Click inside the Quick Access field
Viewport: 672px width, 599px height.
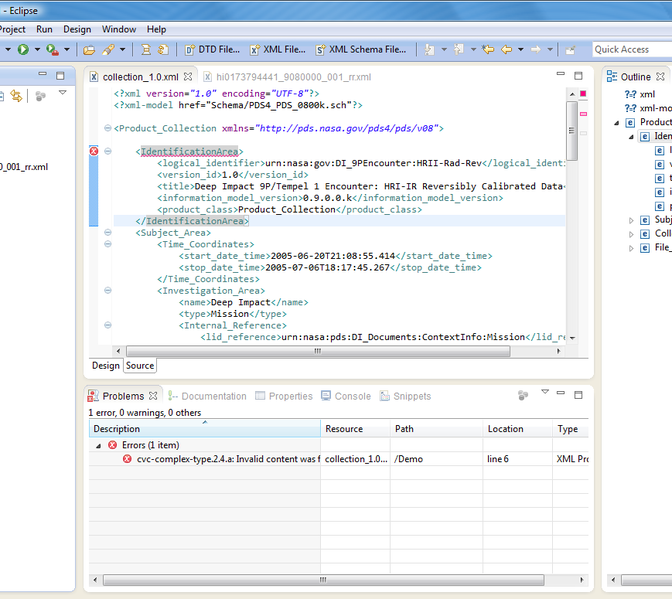[632, 50]
